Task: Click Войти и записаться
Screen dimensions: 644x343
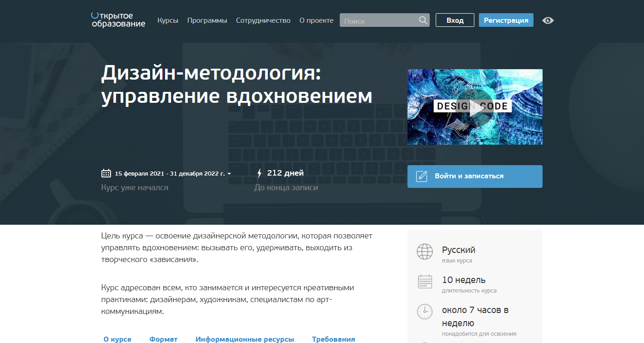Action: point(475,177)
